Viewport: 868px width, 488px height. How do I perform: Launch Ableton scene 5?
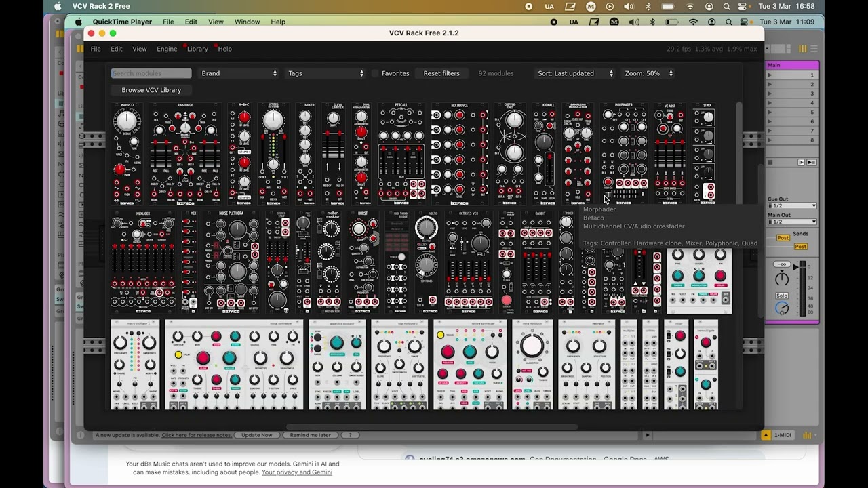[x=770, y=113]
